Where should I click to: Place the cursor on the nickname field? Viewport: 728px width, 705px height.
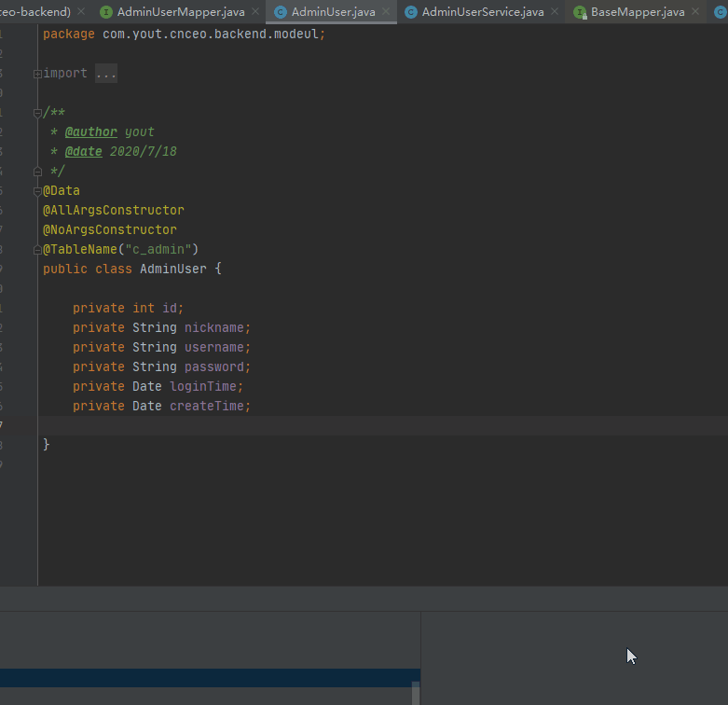[x=214, y=328]
